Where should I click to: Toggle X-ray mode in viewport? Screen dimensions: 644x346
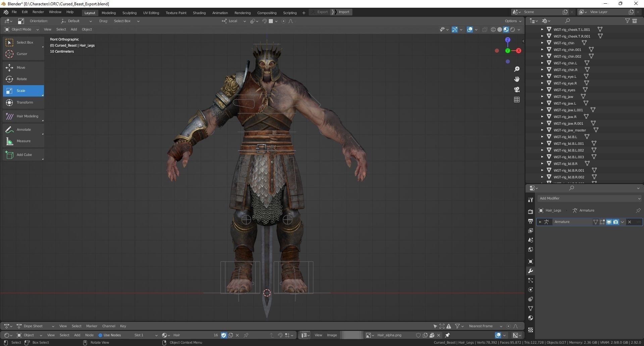tap(485, 30)
